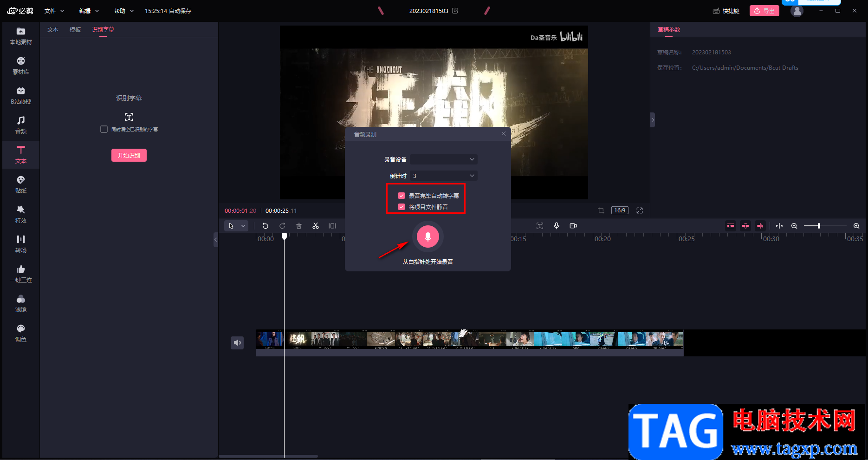Toggle the first pink timeline snapping button

[x=731, y=226]
